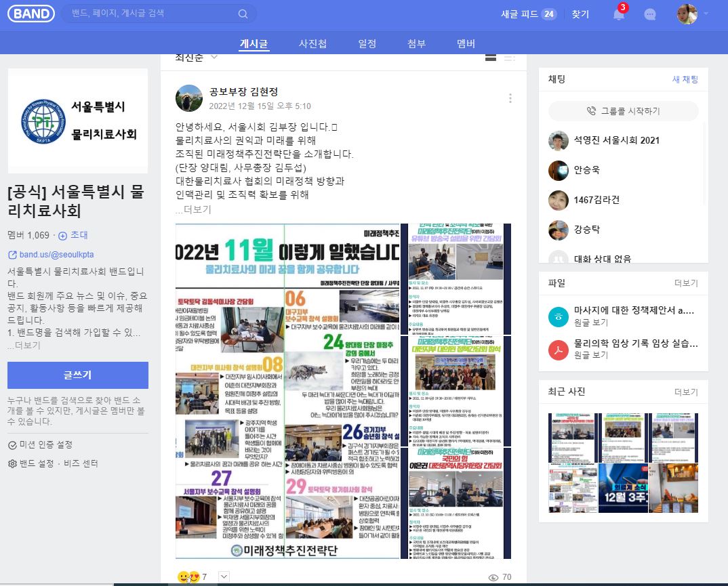The height and width of the screenshot is (586, 728).
Task: Open the top-right recent photo thumbnail
Action: click(674, 438)
